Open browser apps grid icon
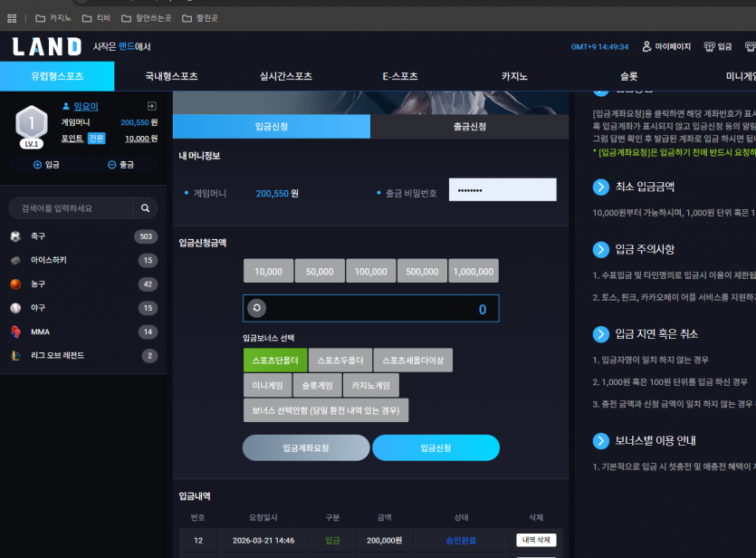Image resolution: width=756 pixels, height=558 pixels. (x=12, y=18)
